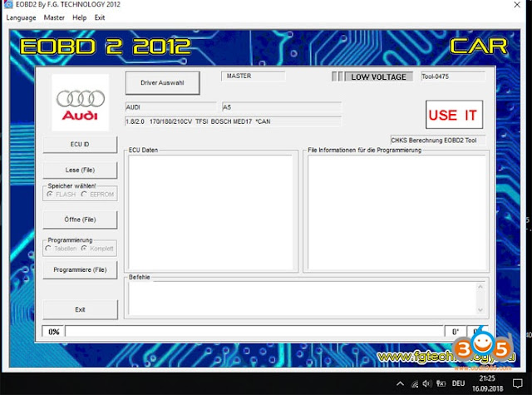Open the volume tray icon

click(427, 384)
